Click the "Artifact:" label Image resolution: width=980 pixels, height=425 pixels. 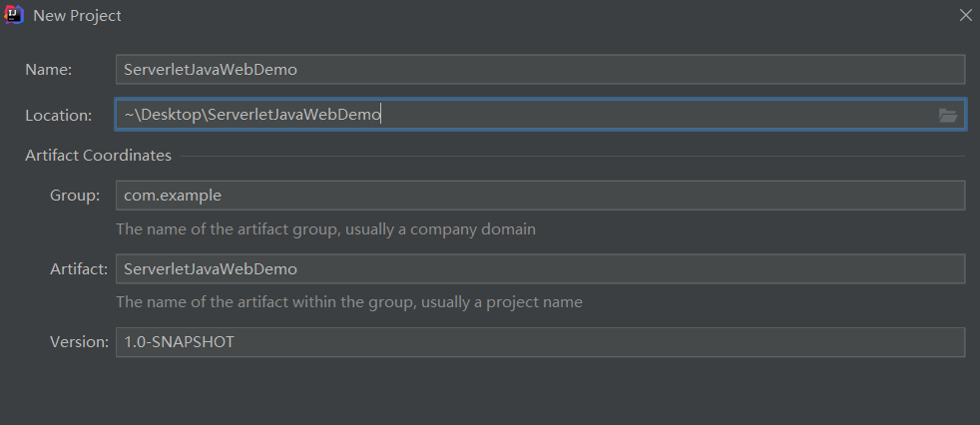[79, 268]
